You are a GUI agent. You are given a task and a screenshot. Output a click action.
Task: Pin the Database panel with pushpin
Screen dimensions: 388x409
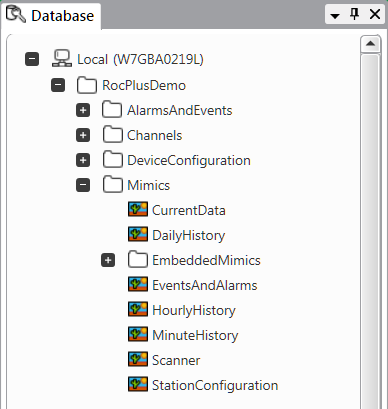(x=354, y=14)
